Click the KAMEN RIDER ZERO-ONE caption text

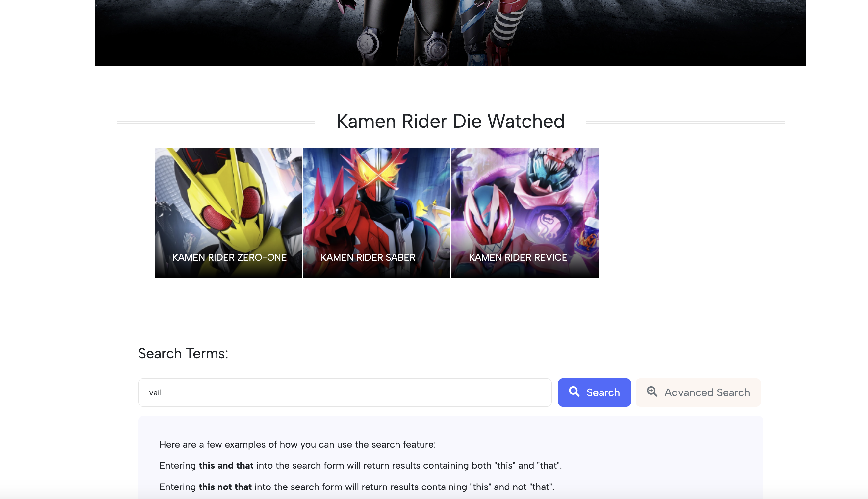(229, 257)
